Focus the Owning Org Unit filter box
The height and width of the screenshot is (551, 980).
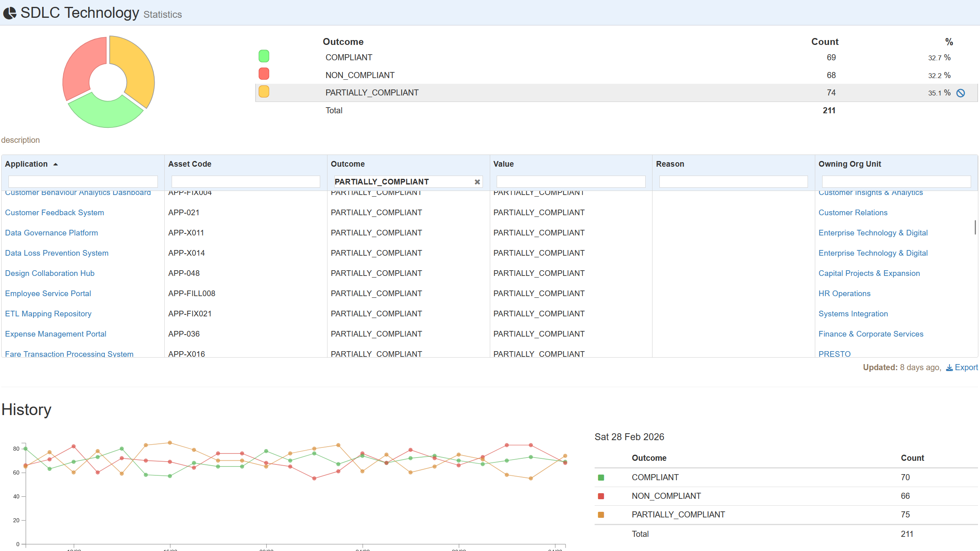(896, 182)
